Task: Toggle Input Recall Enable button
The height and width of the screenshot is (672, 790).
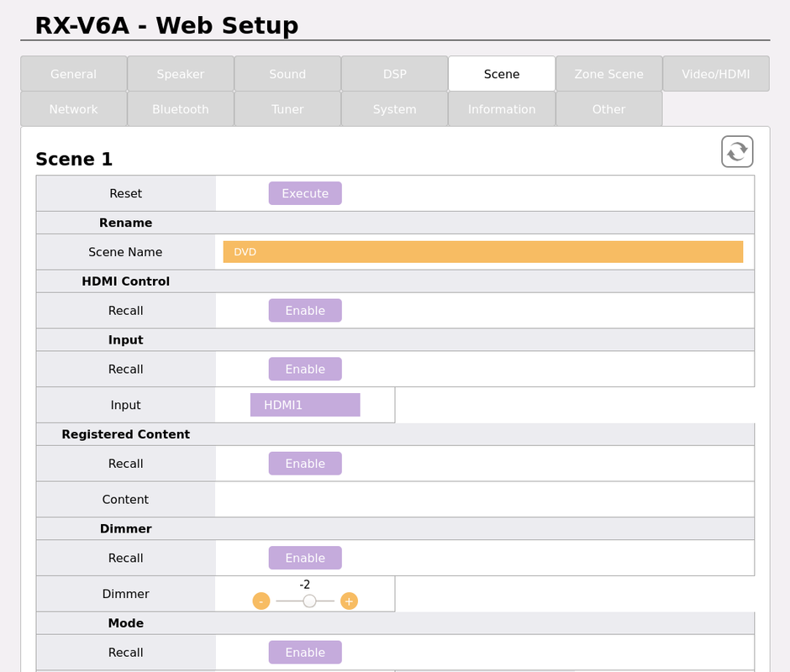Action: [x=305, y=370]
